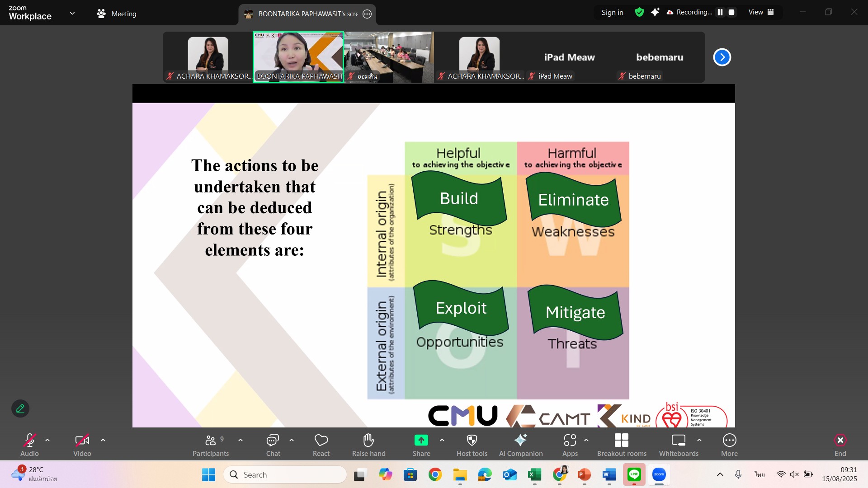Click the Sign in button
The image size is (868, 488).
[612, 12]
